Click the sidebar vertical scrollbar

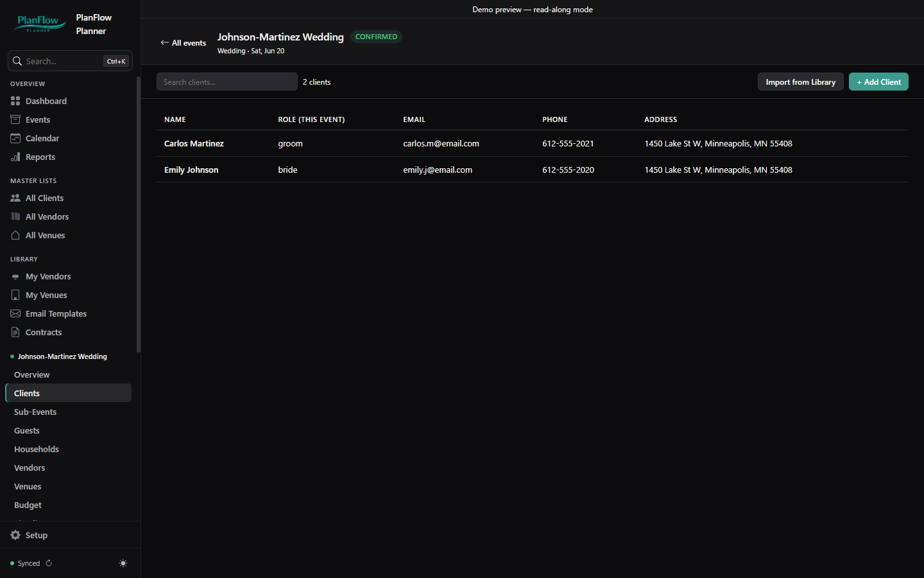[139, 215]
